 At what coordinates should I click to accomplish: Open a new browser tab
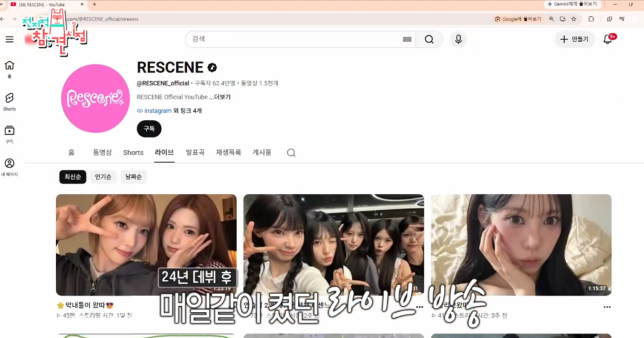coord(95,4)
